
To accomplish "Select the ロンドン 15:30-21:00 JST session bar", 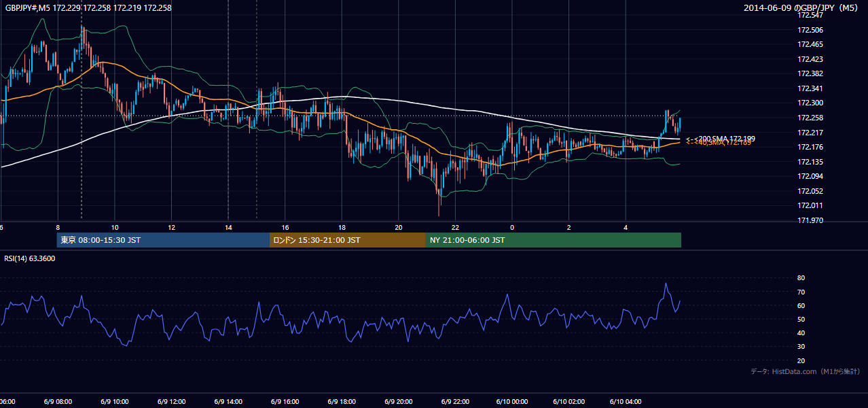I will (348, 240).
